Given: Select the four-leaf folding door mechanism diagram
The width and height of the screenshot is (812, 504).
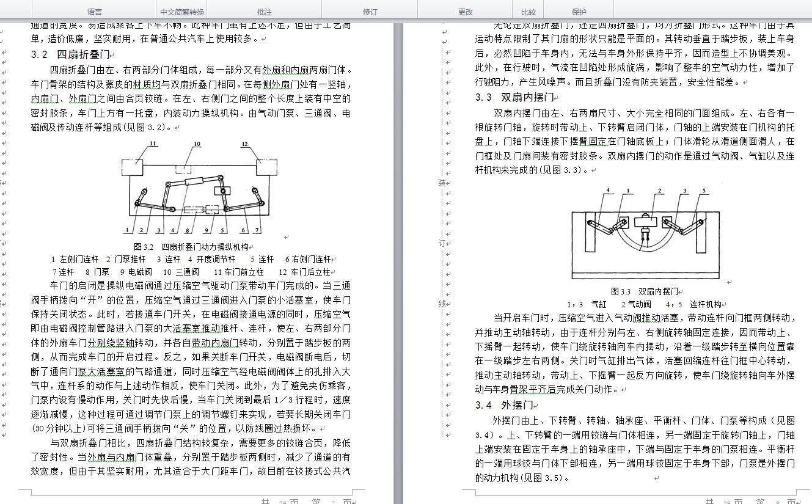Looking at the screenshot, I should tap(200, 188).
